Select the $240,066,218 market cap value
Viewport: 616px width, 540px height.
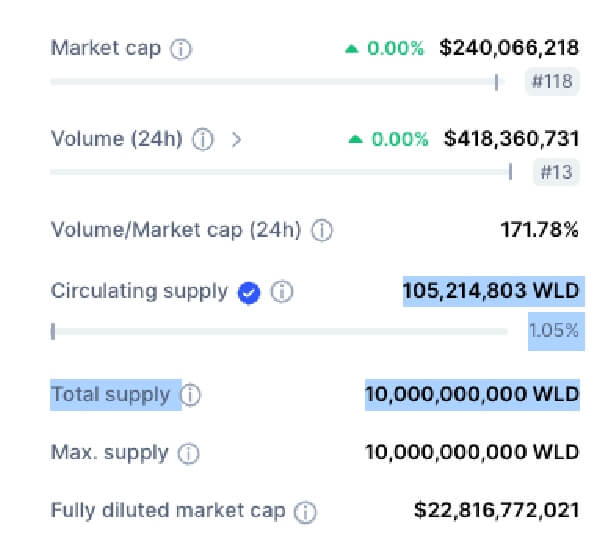(x=509, y=48)
